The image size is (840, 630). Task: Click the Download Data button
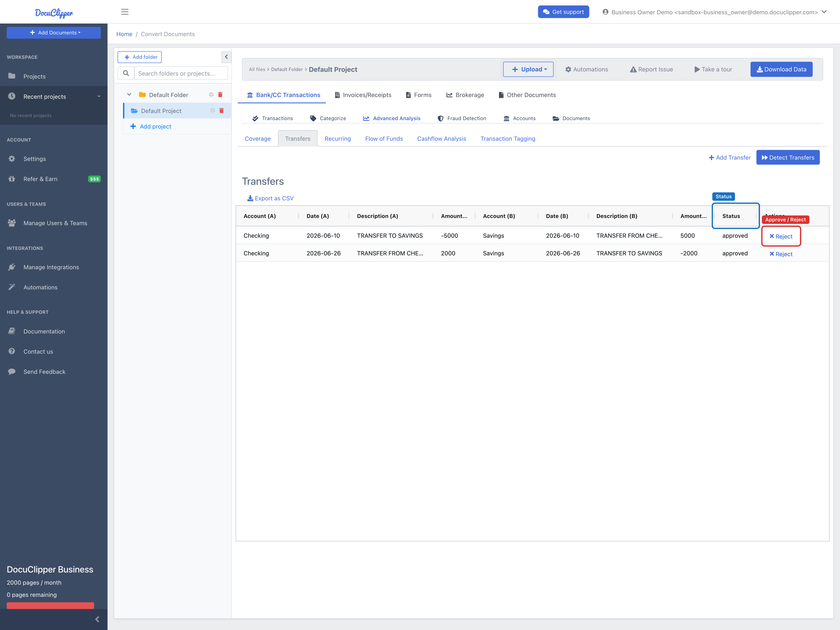point(782,69)
